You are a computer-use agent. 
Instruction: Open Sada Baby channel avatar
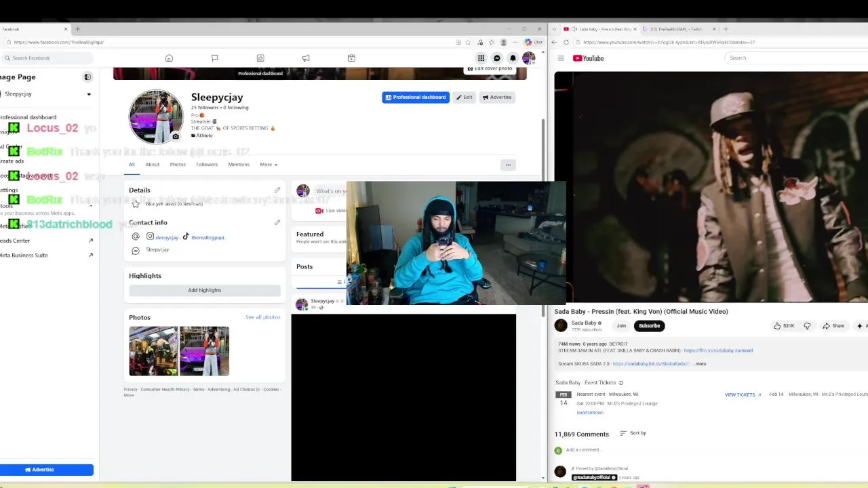click(x=561, y=326)
